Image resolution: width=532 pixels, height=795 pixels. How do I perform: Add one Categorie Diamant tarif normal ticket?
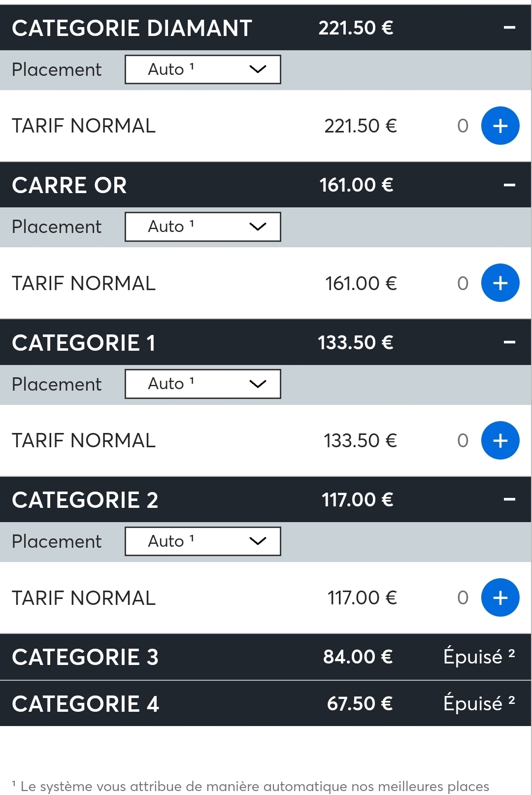click(500, 126)
